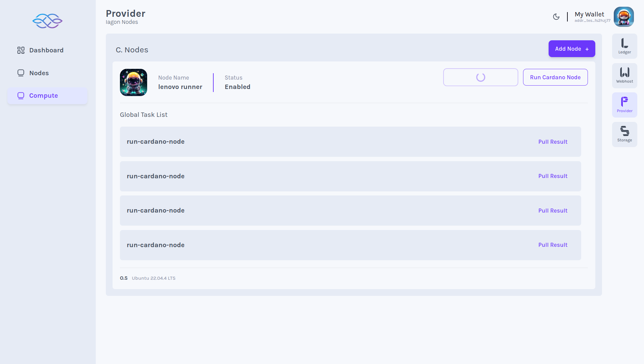The image size is (644, 364).
Task: Click the Nodes sidebar icon
Action: [x=21, y=73]
